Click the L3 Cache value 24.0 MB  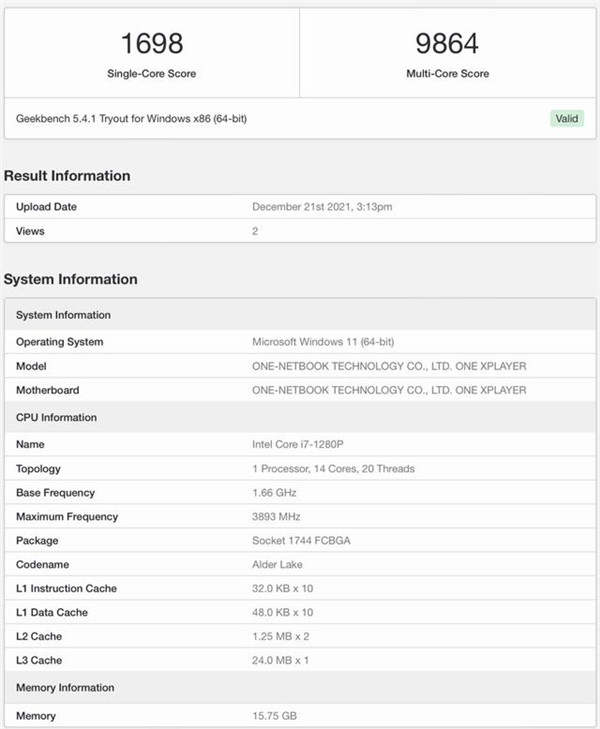(x=281, y=660)
